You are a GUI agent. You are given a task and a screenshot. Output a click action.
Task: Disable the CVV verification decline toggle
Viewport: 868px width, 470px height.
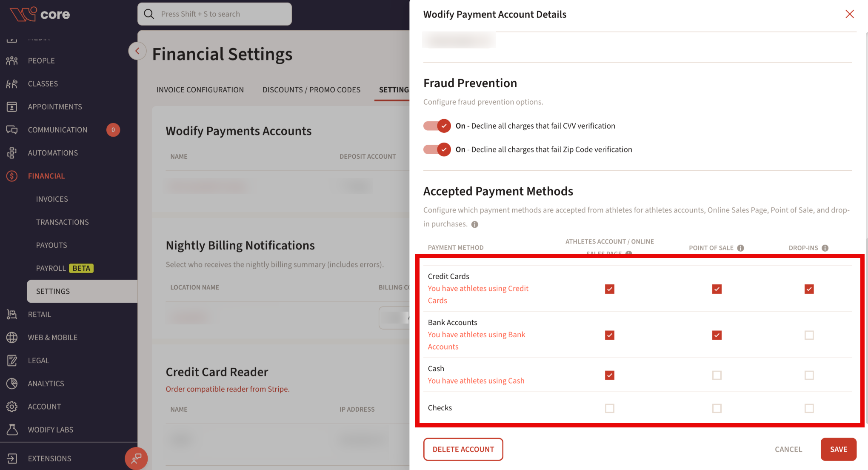click(x=437, y=126)
